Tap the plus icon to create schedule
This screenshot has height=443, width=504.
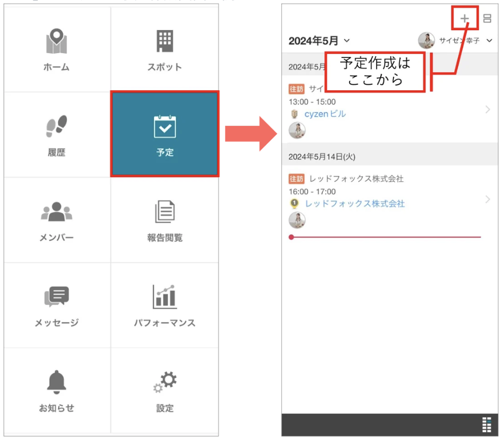[x=465, y=18]
